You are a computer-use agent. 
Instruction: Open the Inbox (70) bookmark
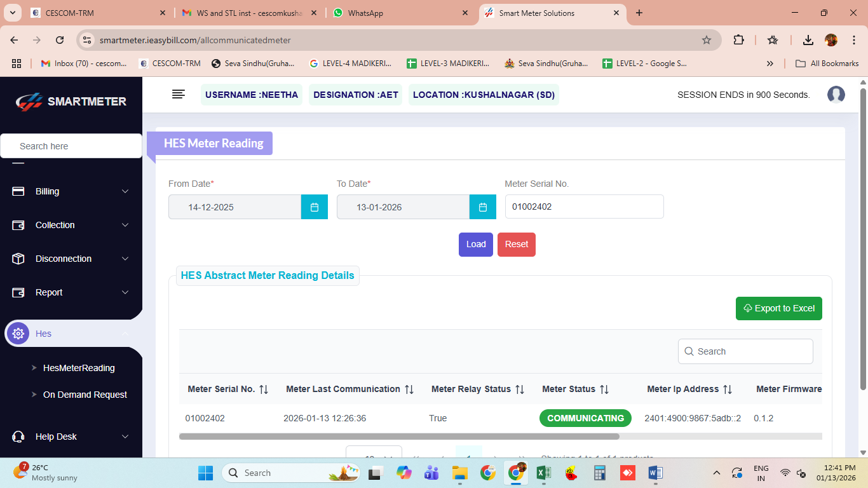tap(83, 64)
